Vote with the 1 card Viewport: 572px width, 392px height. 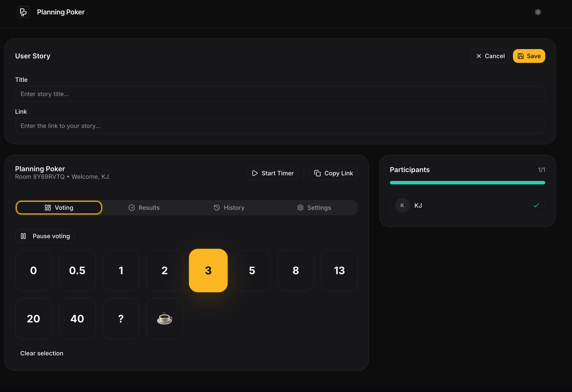121,271
